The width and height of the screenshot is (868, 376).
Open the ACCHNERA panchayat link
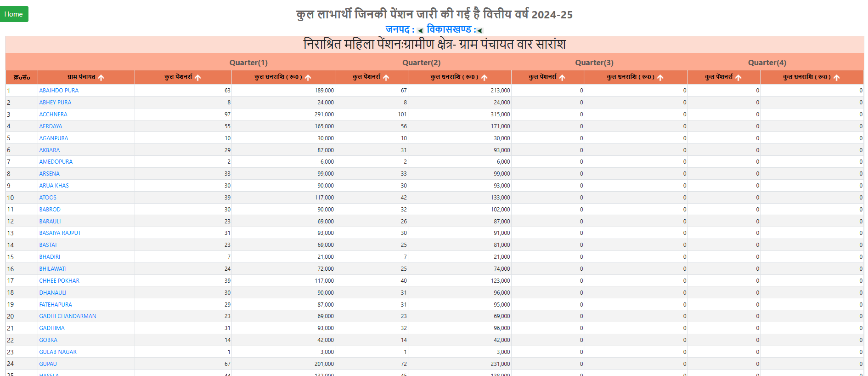pos(53,114)
